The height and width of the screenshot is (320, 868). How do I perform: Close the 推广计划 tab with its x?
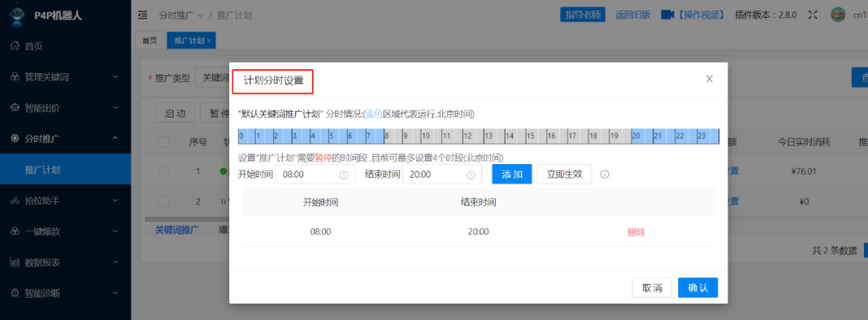point(209,41)
